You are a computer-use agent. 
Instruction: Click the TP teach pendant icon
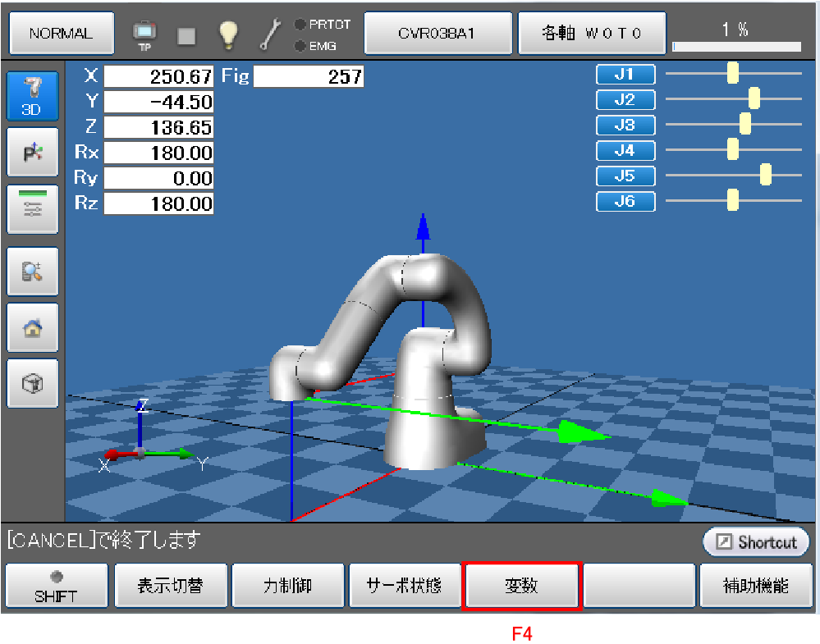click(144, 34)
